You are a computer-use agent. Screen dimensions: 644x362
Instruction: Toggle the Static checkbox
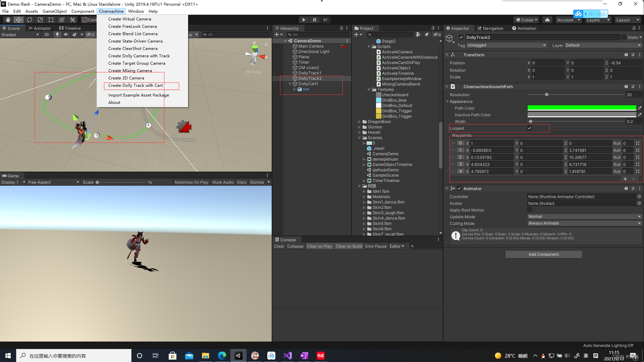coord(624,37)
